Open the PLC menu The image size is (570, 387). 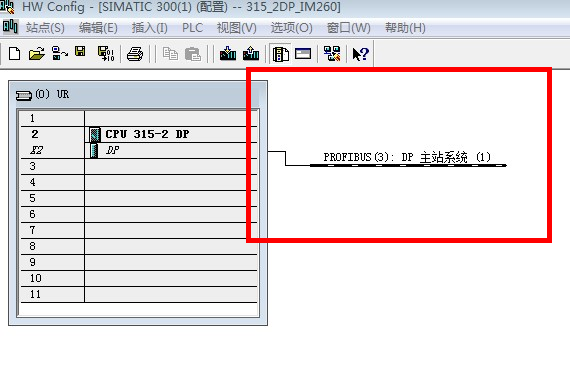[192, 28]
